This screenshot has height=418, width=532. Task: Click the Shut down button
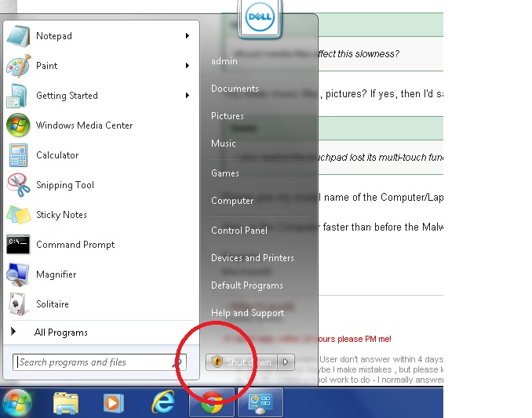(242, 362)
